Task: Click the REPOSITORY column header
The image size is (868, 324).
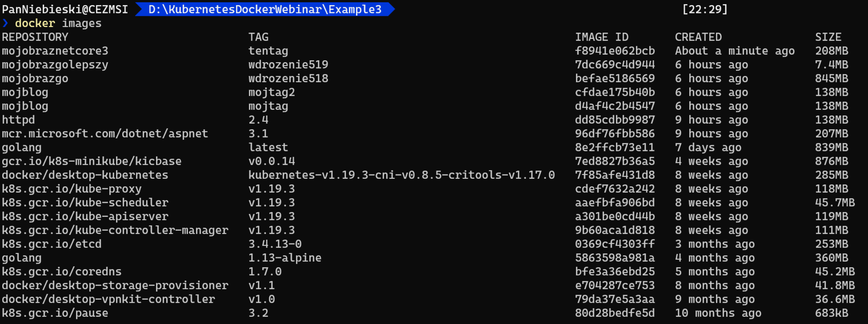Action: click(x=35, y=37)
